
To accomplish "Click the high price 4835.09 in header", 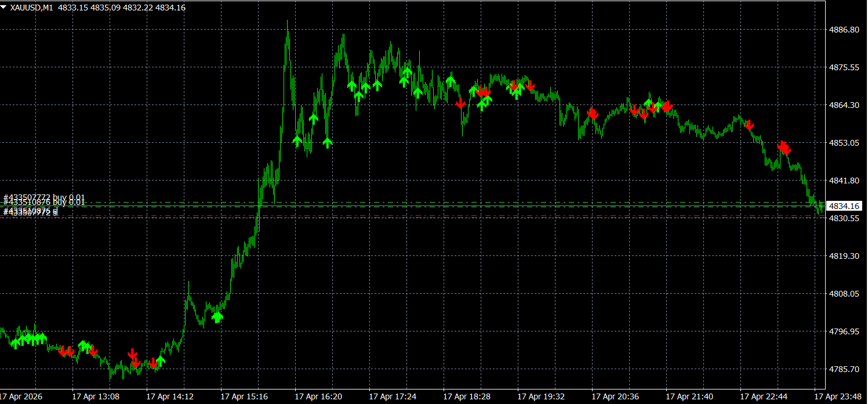I will click(x=106, y=8).
